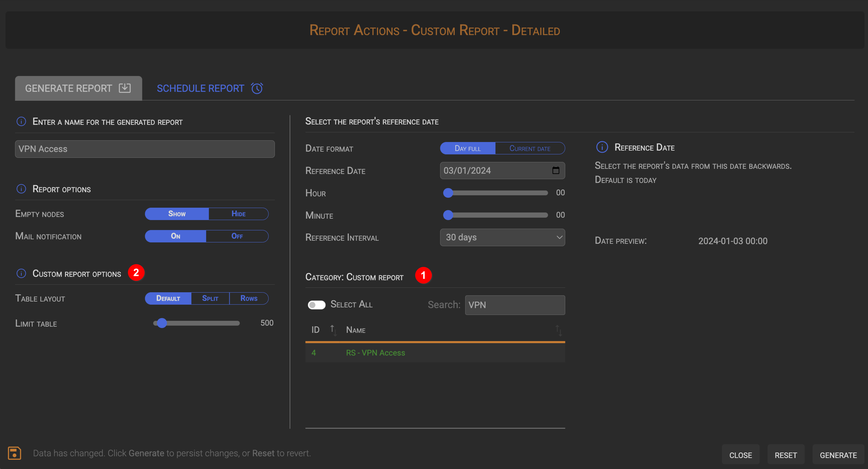The width and height of the screenshot is (868, 469).
Task: Click the ID column header
Action: pos(315,330)
